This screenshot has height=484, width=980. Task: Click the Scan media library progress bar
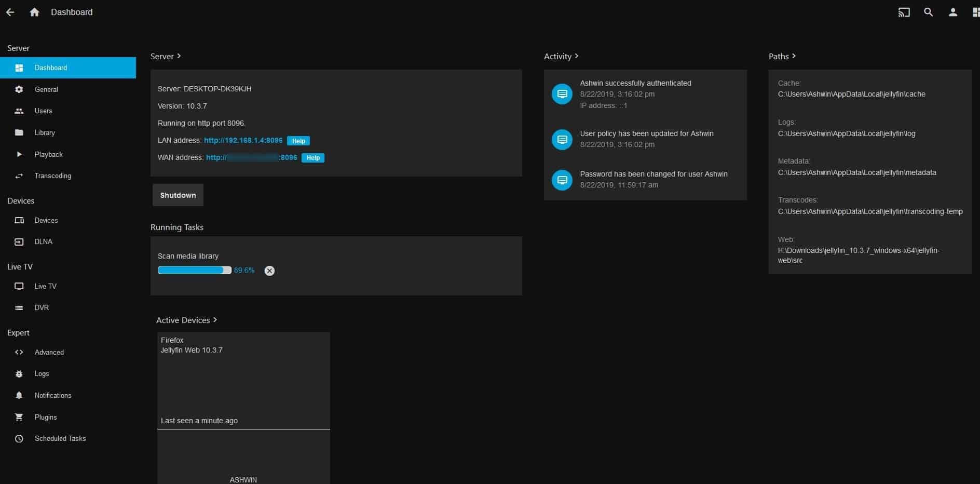[x=195, y=270]
